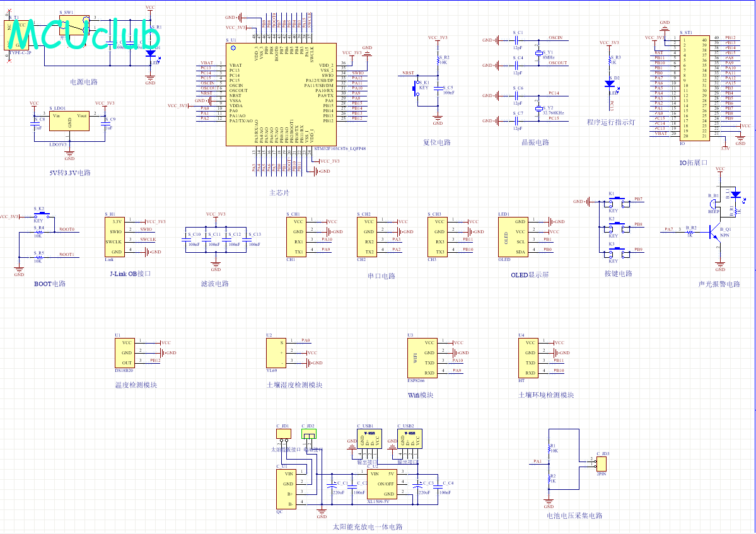Image resolution: width=756 pixels, height=534 pixels.
Task: Click the '电源电路' section label
Action: tap(84, 82)
